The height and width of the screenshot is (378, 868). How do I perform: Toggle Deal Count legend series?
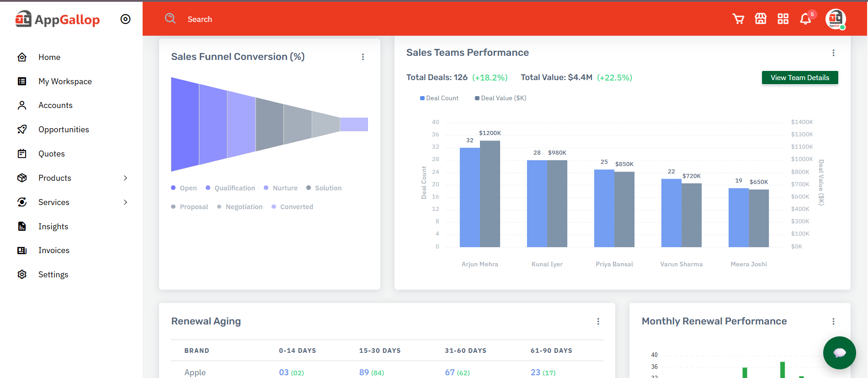pyautogui.click(x=439, y=98)
